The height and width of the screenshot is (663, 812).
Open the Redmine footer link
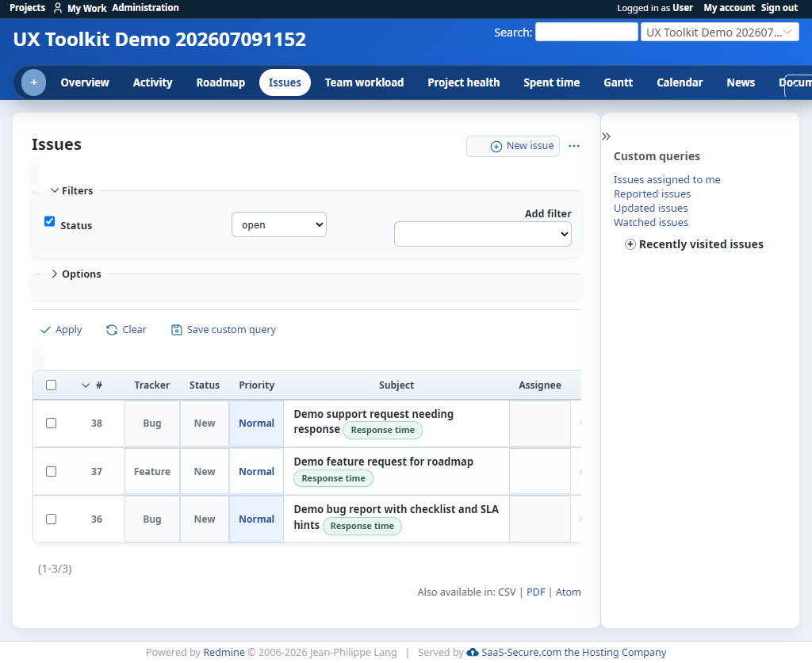click(224, 652)
